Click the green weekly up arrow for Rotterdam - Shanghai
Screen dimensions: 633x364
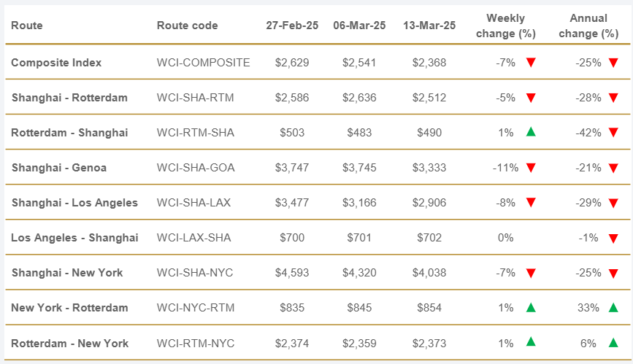click(531, 132)
